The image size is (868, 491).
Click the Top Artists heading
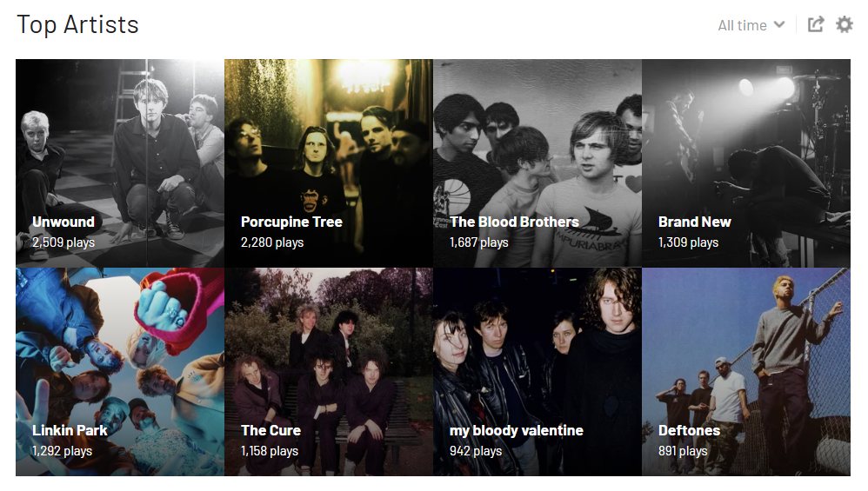pyautogui.click(x=77, y=25)
